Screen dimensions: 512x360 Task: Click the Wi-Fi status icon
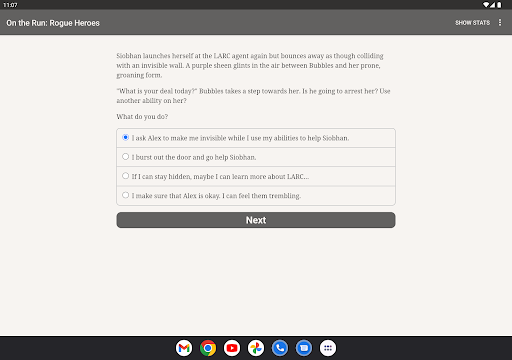point(486,5)
